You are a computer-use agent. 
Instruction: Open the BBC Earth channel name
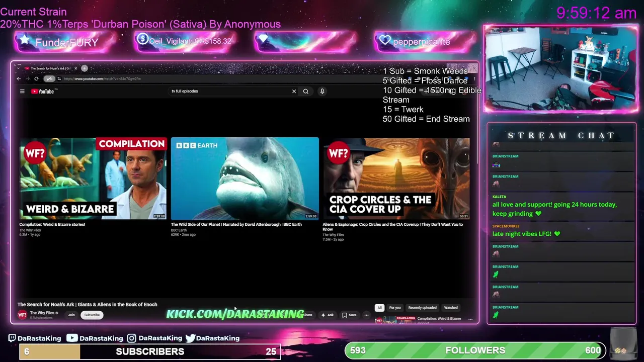tap(179, 230)
